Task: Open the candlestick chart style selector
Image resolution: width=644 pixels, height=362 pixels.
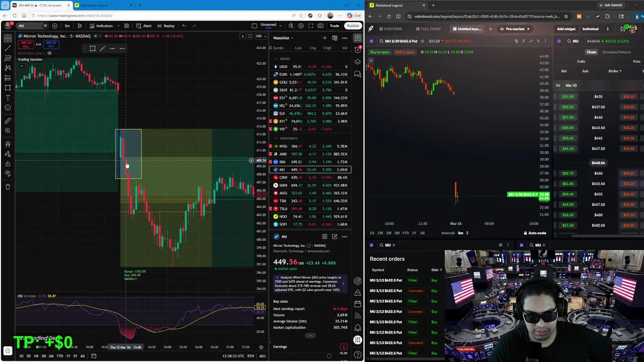Action: (x=79, y=26)
